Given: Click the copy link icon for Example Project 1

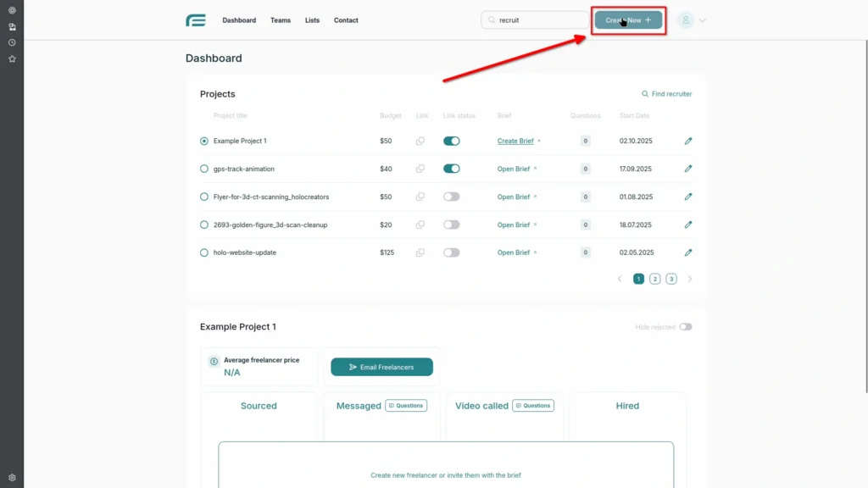Looking at the screenshot, I should 420,141.
